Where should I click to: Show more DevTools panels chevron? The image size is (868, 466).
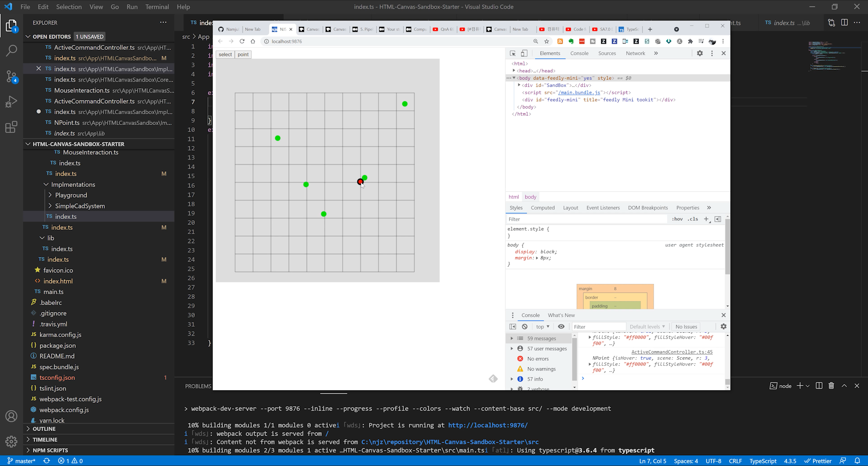pyautogui.click(x=656, y=53)
